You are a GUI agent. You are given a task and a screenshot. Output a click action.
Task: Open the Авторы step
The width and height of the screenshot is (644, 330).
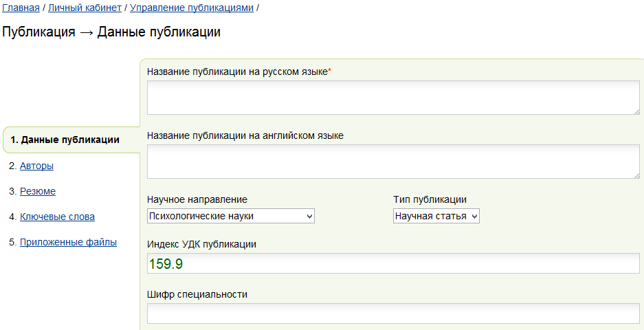36,166
